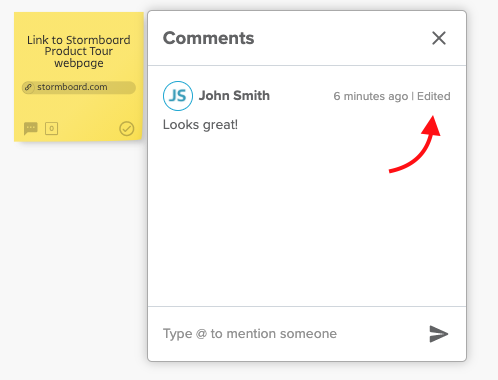Viewport: 498px width, 380px height.
Task: Select the yellow sticky note title text
Action: point(79,51)
